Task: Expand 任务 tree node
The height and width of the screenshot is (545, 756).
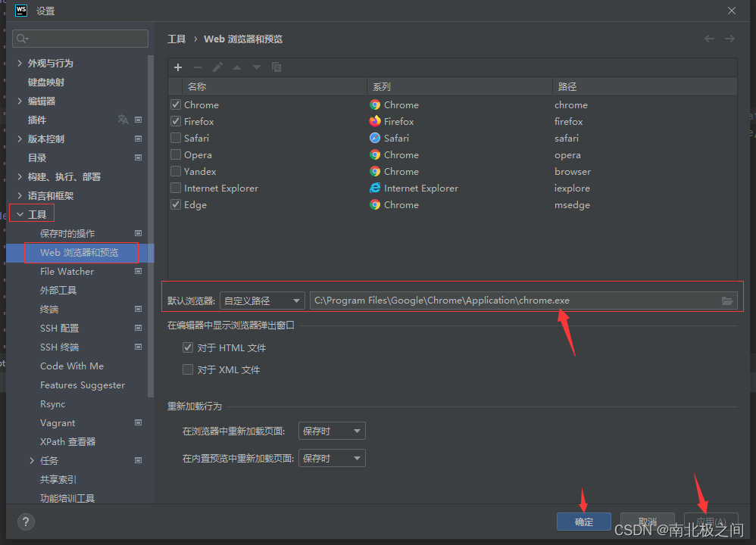Action: [32, 461]
